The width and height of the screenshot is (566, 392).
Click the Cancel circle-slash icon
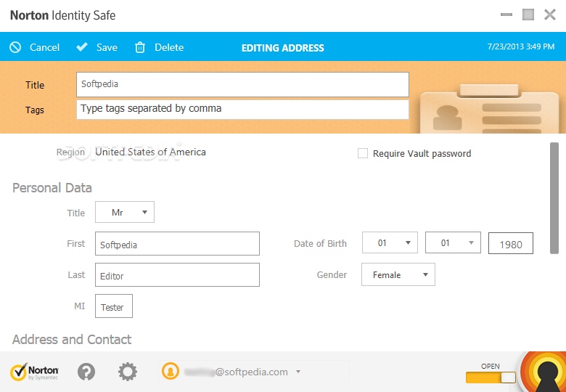click(15, 47)
